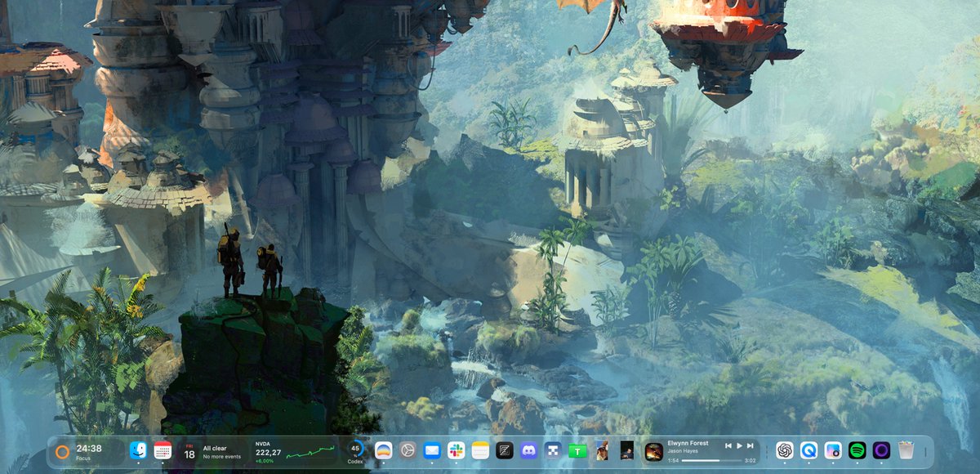
Task: Open Spotify from the dock
Action: [857, 450]
